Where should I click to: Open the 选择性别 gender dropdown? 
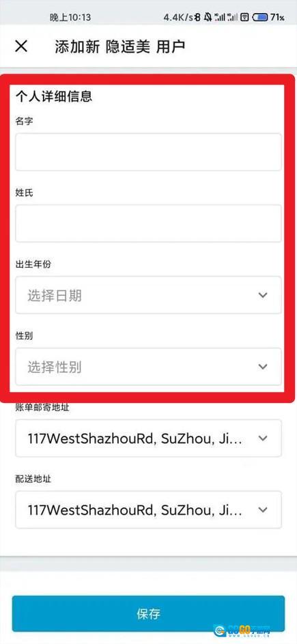tap(148, 366)
